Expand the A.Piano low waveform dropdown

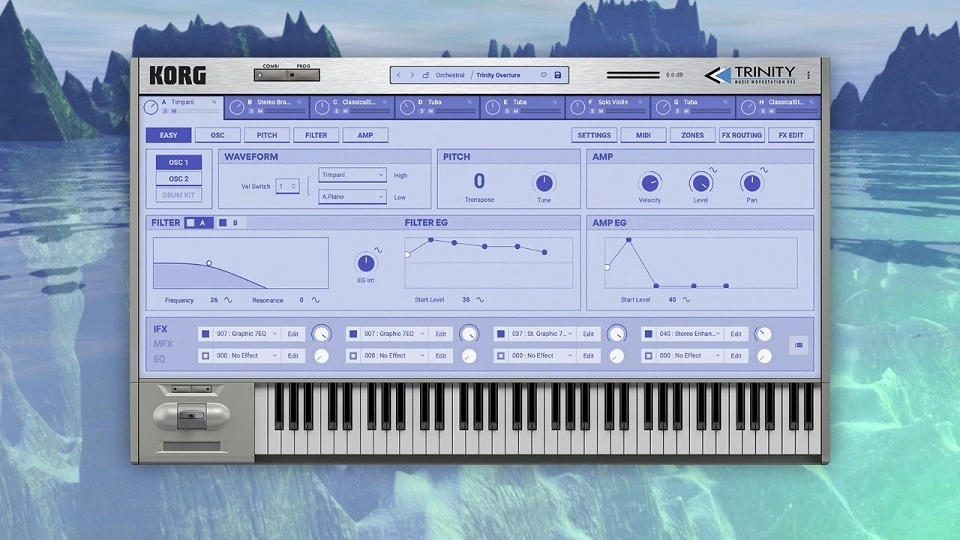coord(352,197)
